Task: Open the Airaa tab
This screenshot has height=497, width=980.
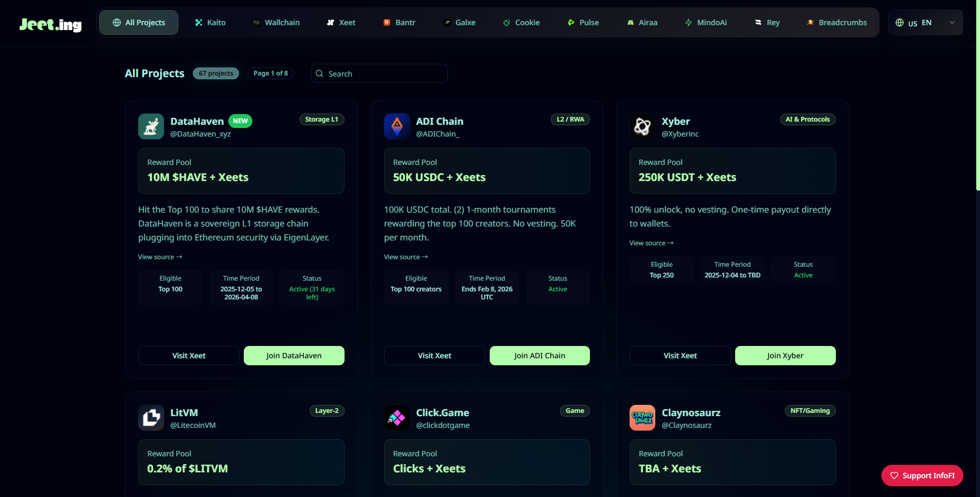Action: pyautogui.click(x=642, y=22)
